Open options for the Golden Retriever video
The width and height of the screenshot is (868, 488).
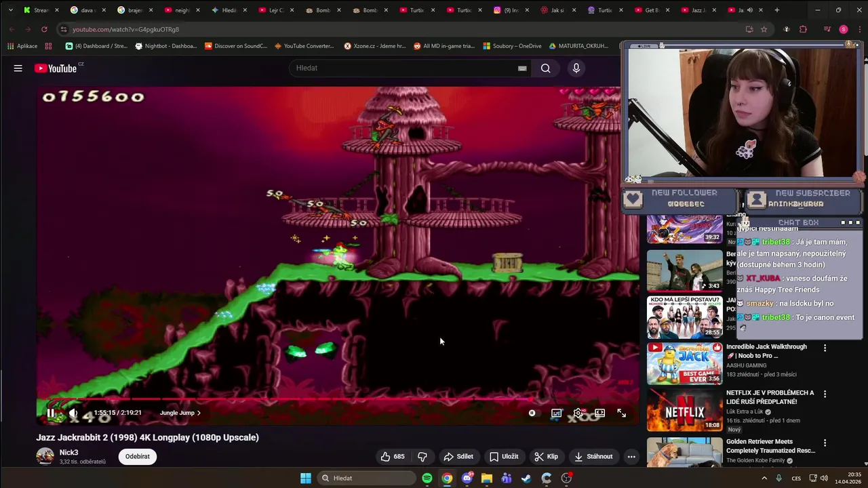(825, 443)
